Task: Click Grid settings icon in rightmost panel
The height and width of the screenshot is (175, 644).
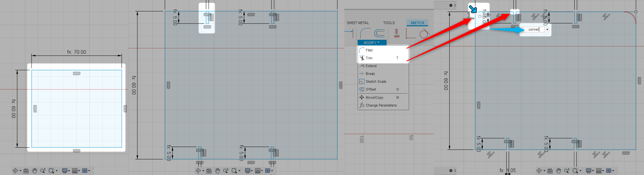Action: (x=599, y=170)
